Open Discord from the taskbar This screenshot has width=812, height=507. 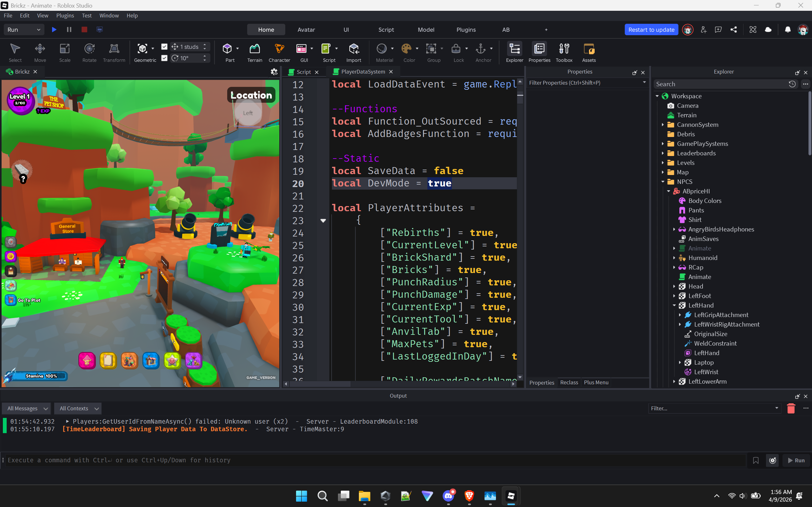click(x=449, y=496)
